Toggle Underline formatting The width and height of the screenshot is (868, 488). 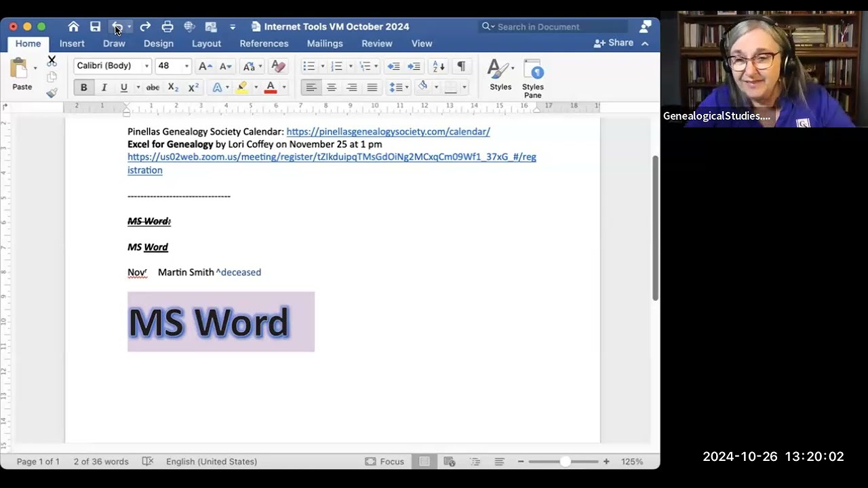point(123,87)
